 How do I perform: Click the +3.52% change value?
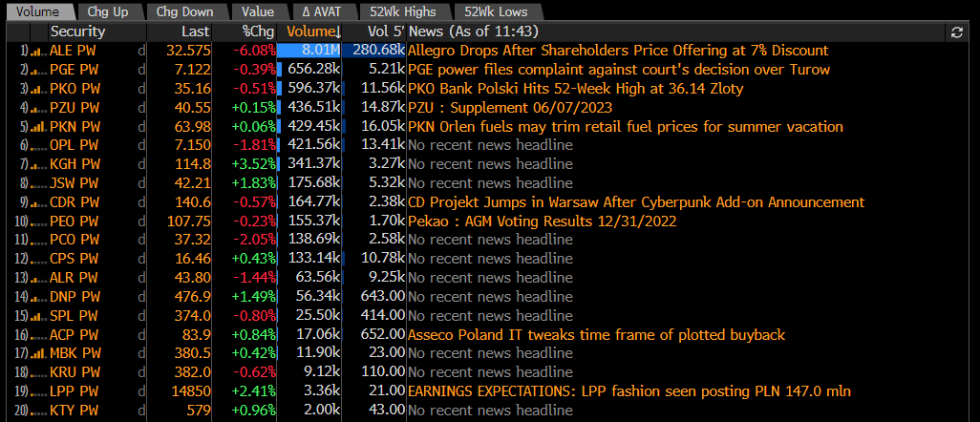pyautogui.click(x=254, y=164)
